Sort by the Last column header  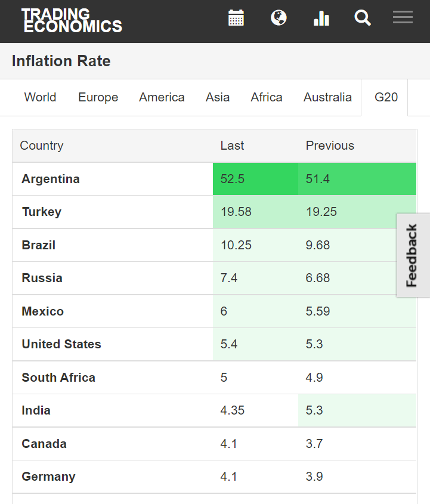point(232,146)
